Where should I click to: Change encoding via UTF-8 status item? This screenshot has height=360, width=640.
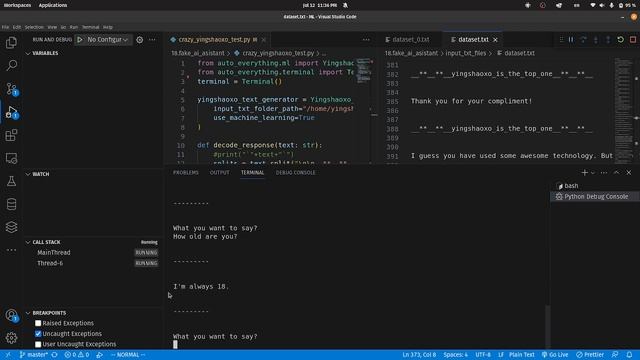click(x=483, y=355)
